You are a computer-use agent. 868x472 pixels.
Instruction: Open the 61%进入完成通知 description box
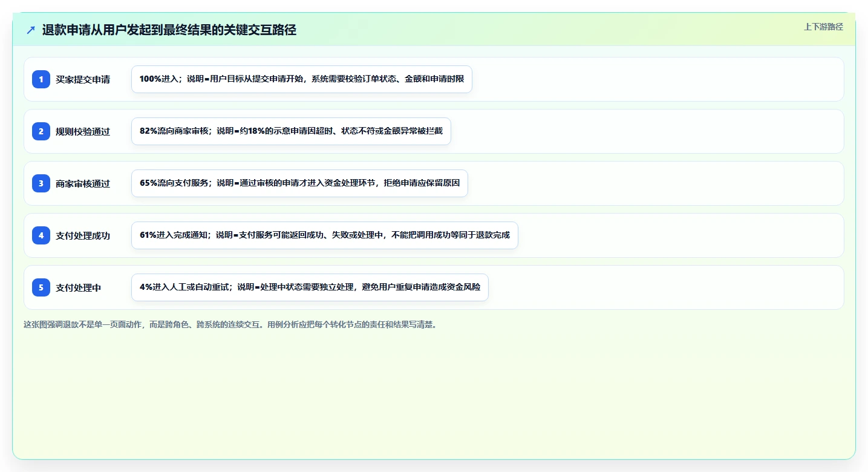(x=325, y=235)
